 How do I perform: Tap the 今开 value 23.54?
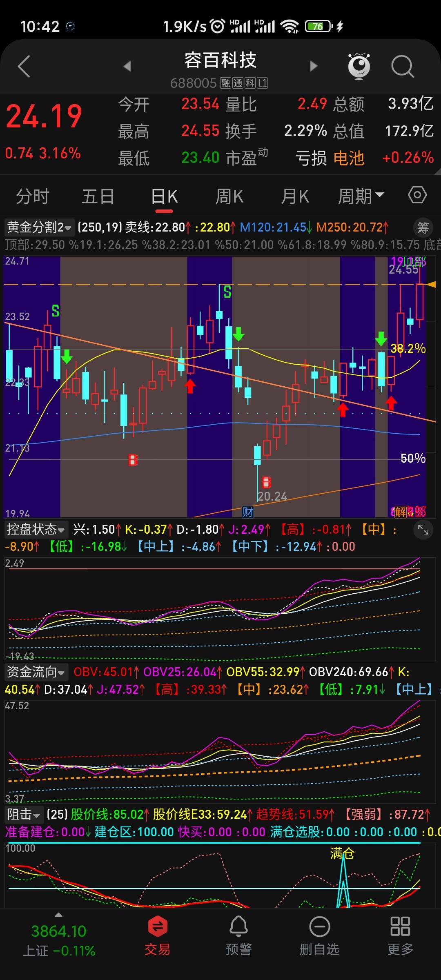coord(200,104)
